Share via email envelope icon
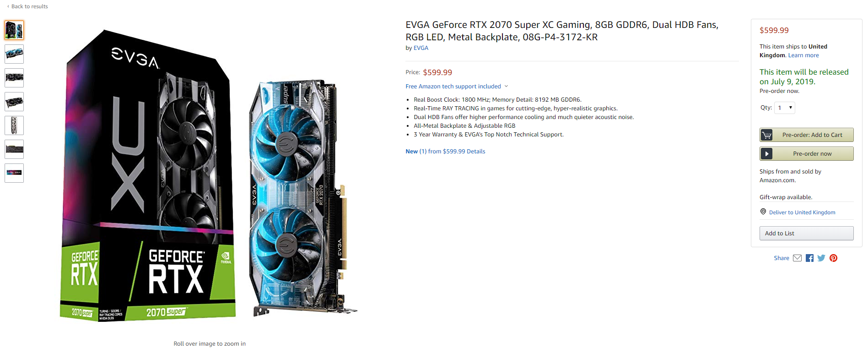The height and width of the screenshot is (353, 868). click(797, 258)
